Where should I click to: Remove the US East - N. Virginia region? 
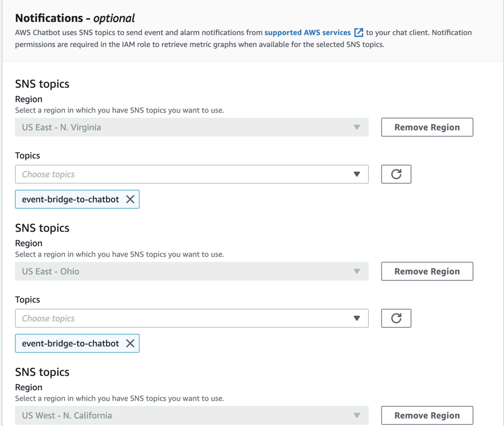pyautogui.click(x=427, y=127)
